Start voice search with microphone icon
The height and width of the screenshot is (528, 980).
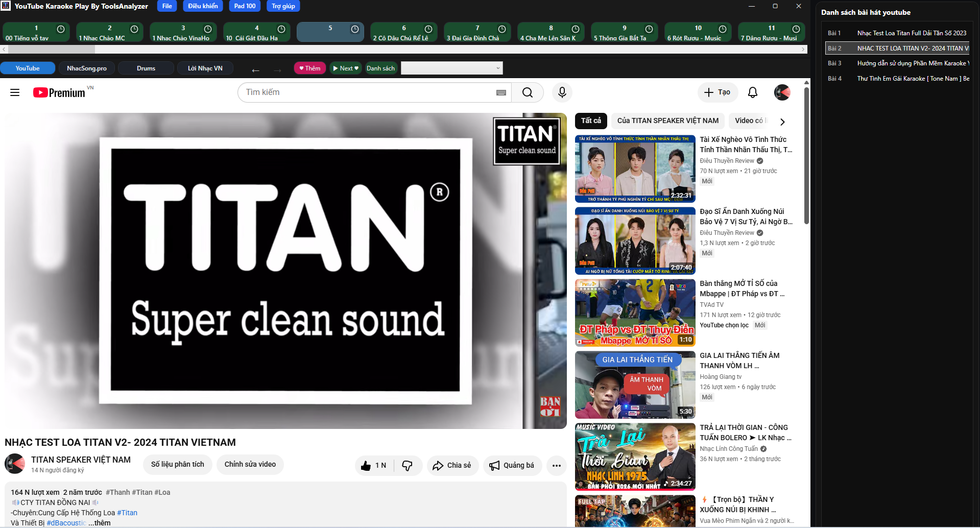[x=562, y=92]
